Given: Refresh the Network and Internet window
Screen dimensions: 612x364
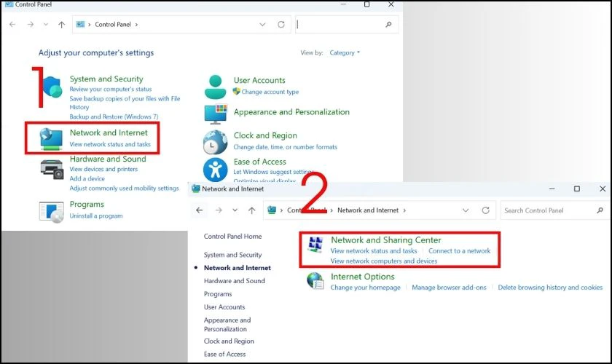Looking at the screenshot, I should [x=485, y=210].
